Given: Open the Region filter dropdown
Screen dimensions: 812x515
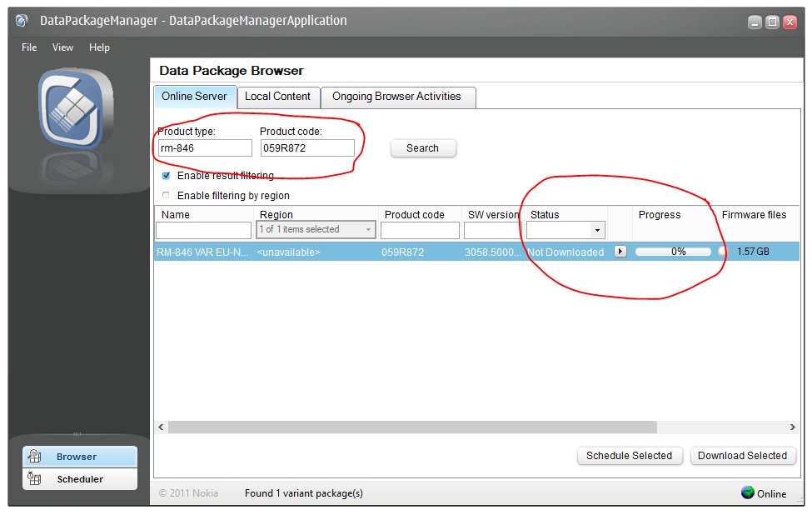Looking at the screenshot, I should point(316,229).
